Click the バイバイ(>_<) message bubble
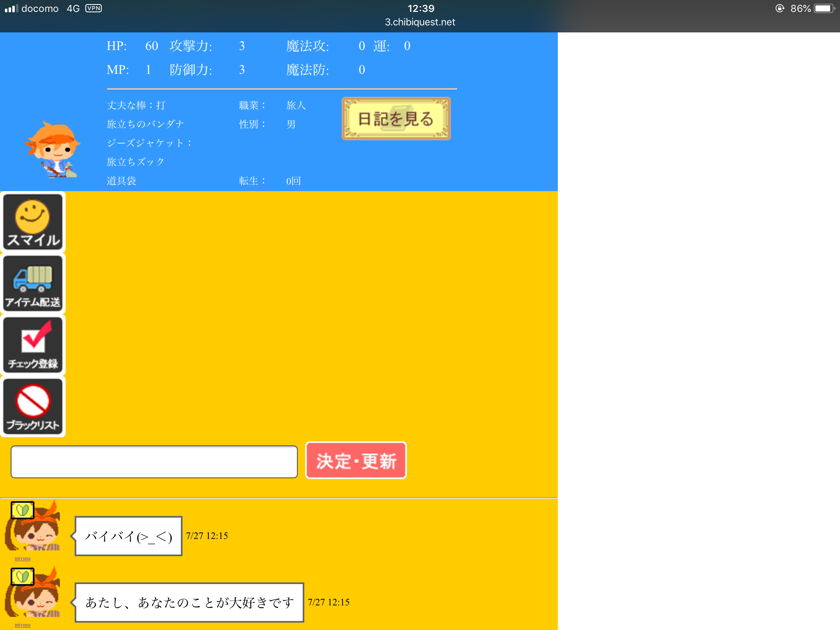This screenshot has width=840, height=630. point(128,536)
